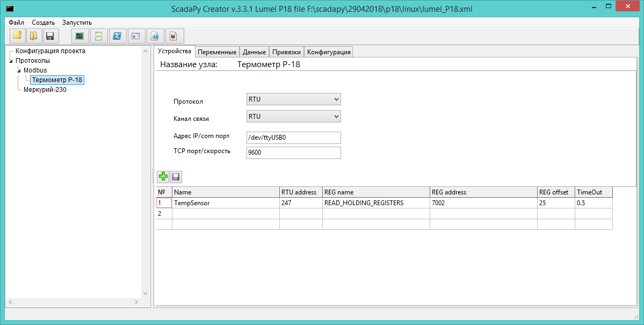The width and height of the screenshot is (644, 325).
Task: Click the RTU address column header
Action: point(301,192)
